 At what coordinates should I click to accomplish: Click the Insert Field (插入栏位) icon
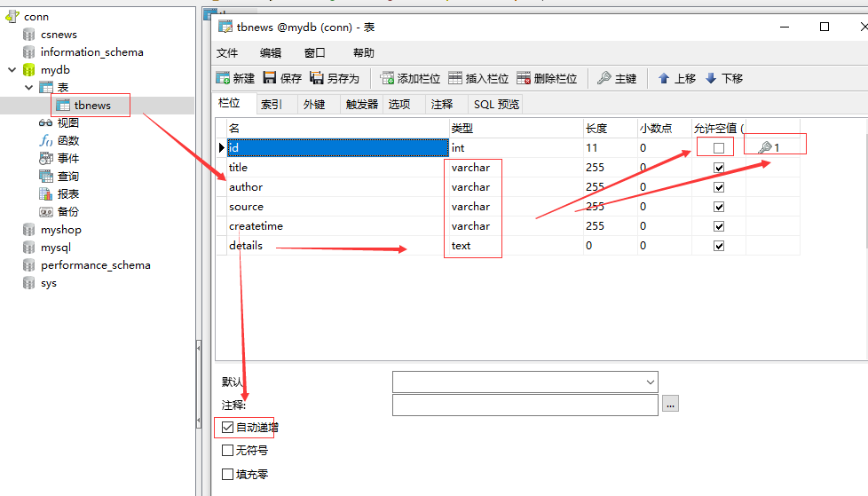(455, 78)
